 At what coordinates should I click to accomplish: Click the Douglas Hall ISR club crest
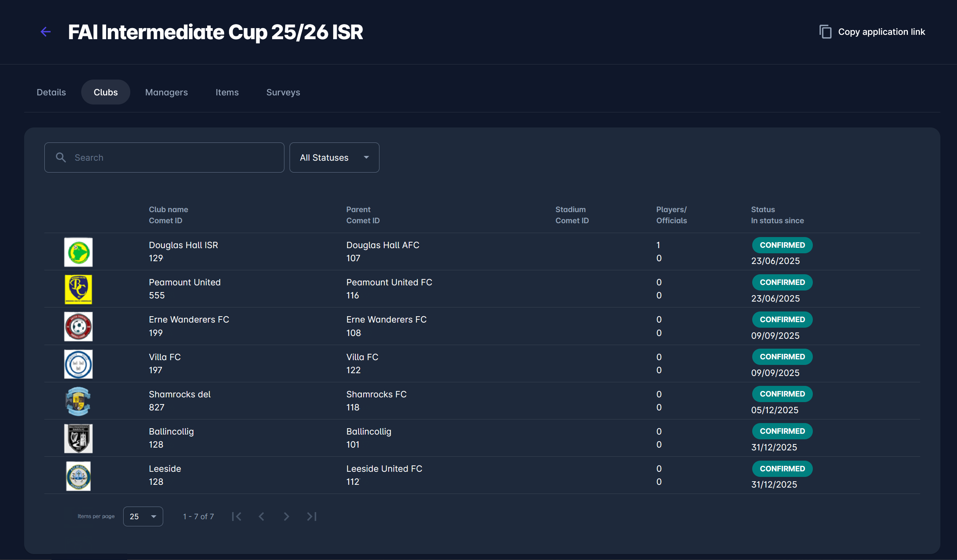point(78,252)
